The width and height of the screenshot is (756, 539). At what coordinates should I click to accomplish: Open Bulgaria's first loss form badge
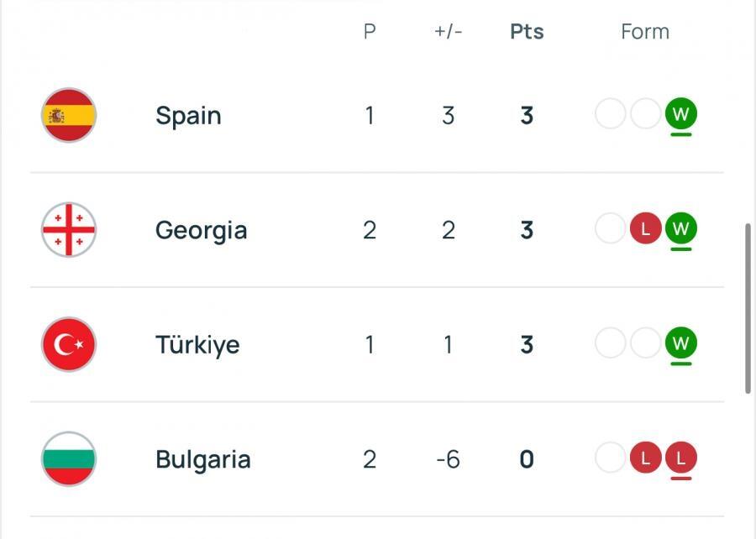click(x=646, y=458)
